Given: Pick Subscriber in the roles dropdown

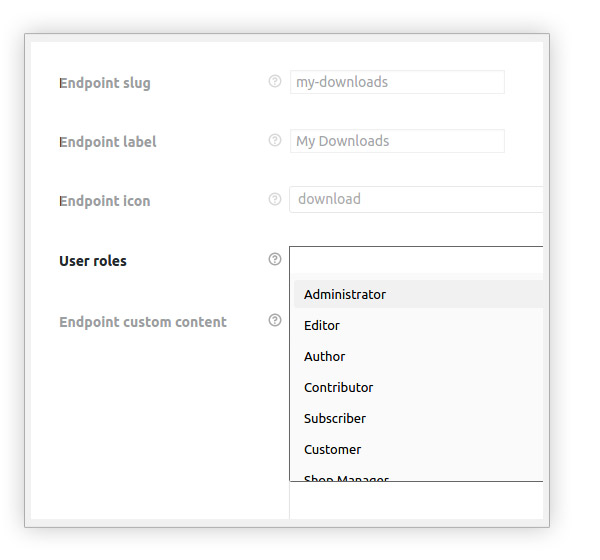Looking at the screenshot, I should (419, 418).
